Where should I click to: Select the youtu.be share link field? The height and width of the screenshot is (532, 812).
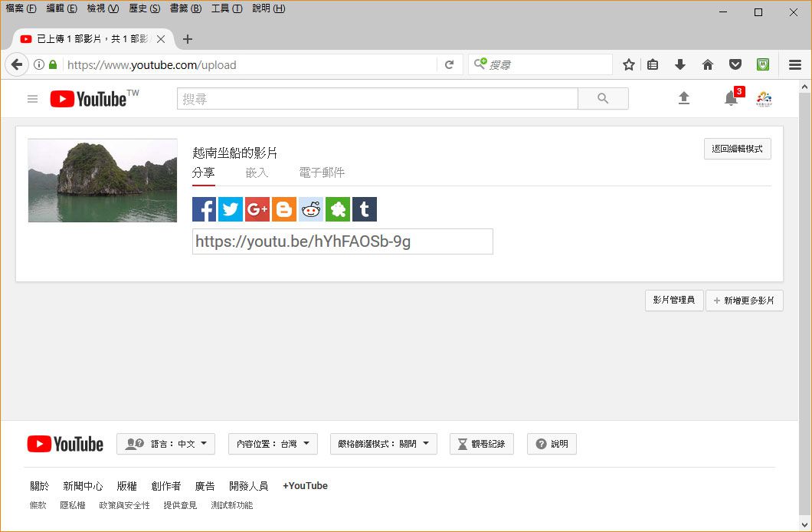tap(342, 241)
